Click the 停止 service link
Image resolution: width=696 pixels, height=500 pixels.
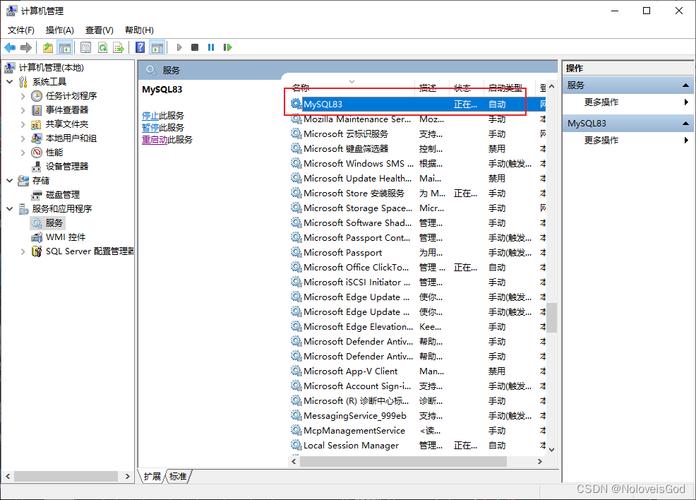point(150,115)
